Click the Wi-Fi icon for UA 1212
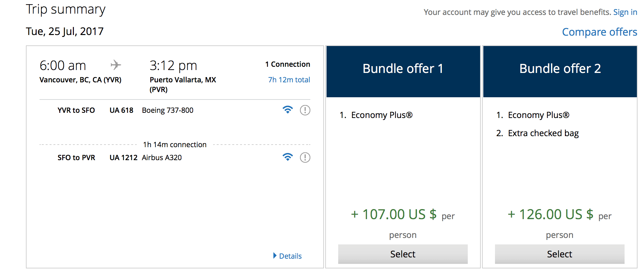644x271 pixels. tap(287, 157)
